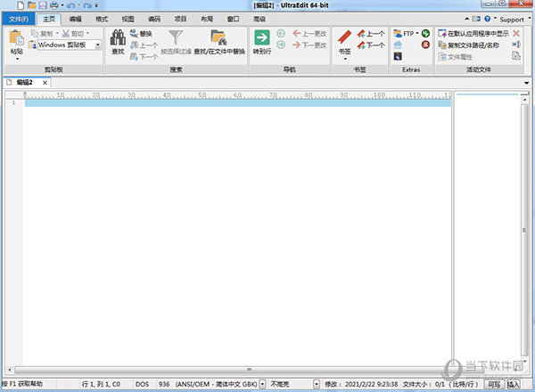
Task: Click the revert file icon below rename
Action: click(x=516, y=56)
